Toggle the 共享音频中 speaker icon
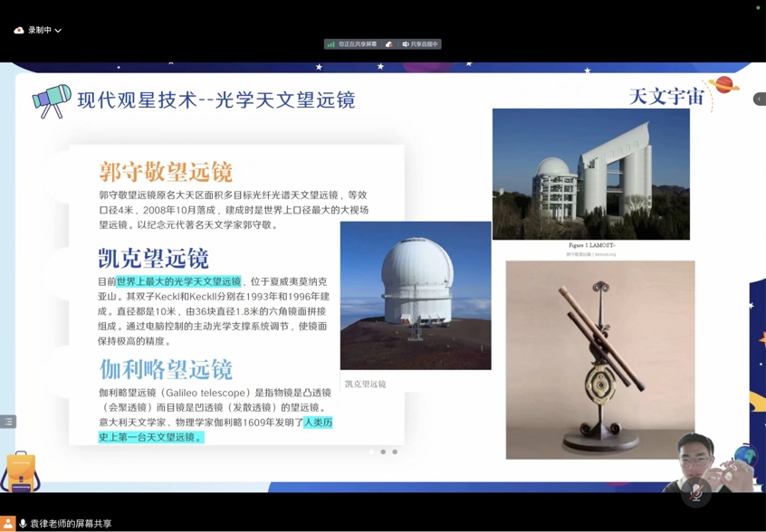766x532 pixels. pos(406,44)
